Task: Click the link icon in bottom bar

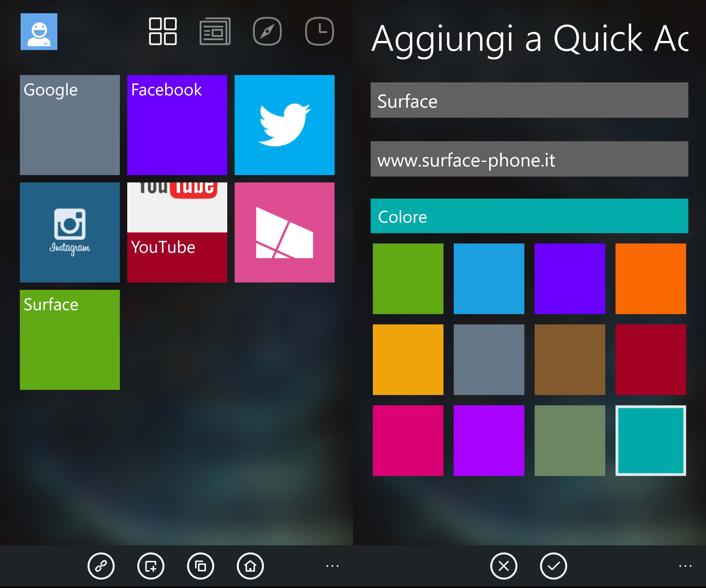Action: click(x=101, y=566)
